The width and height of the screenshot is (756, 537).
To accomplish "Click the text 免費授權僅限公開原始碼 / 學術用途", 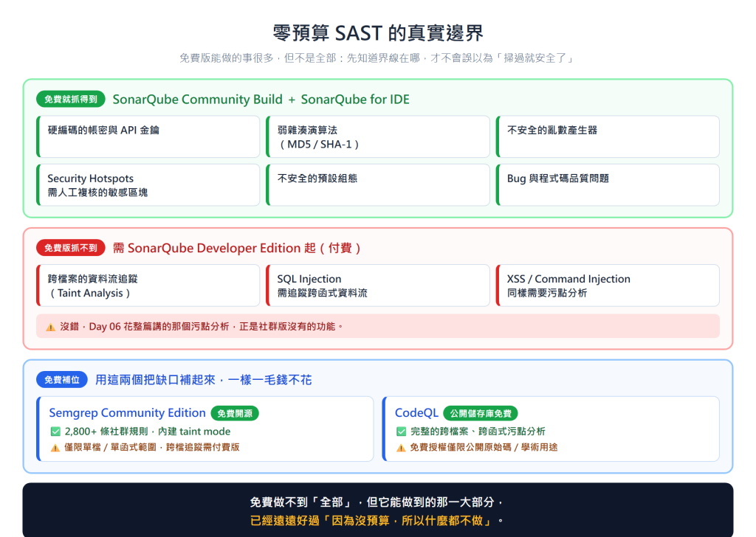I will 484,448.
